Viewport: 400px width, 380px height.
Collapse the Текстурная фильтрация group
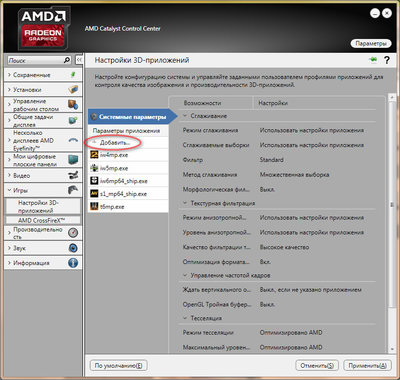[x=185, y=203]
